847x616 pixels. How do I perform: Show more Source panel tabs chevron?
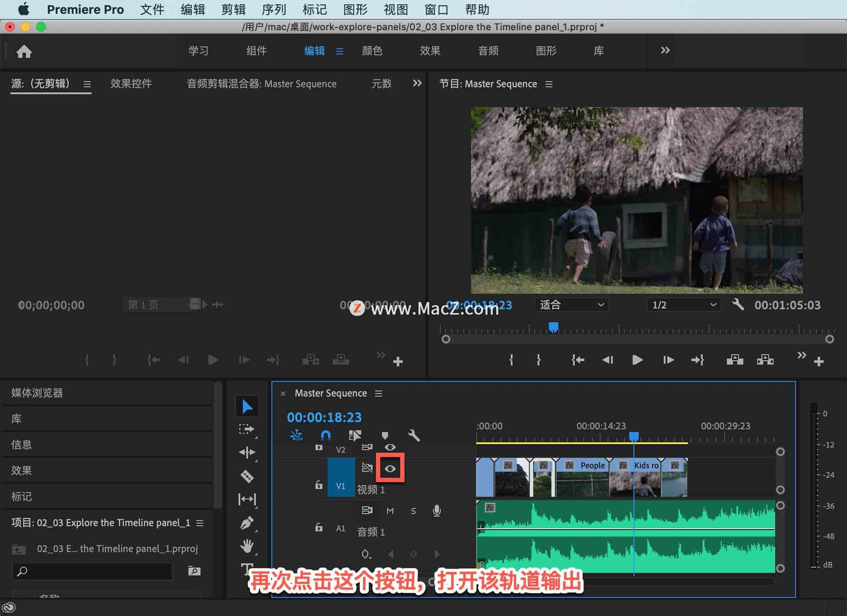point(417,83)
